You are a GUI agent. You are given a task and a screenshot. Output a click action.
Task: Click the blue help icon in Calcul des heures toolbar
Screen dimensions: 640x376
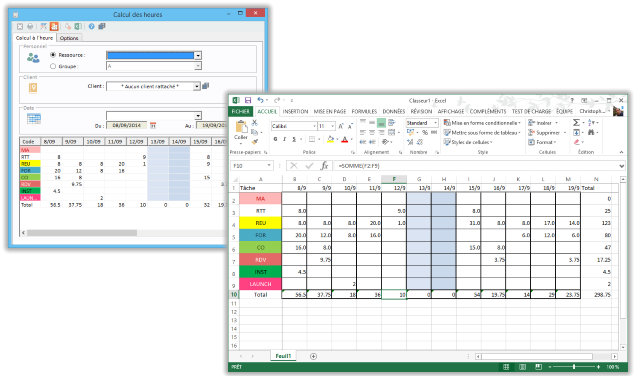91,27
